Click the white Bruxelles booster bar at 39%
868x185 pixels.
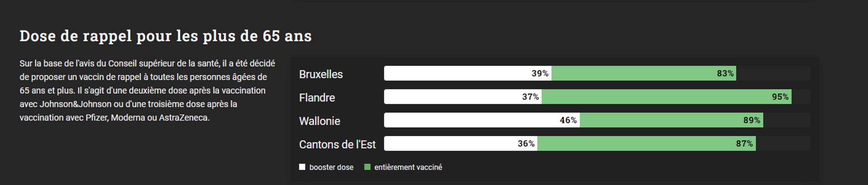click(x=467, y=73)
